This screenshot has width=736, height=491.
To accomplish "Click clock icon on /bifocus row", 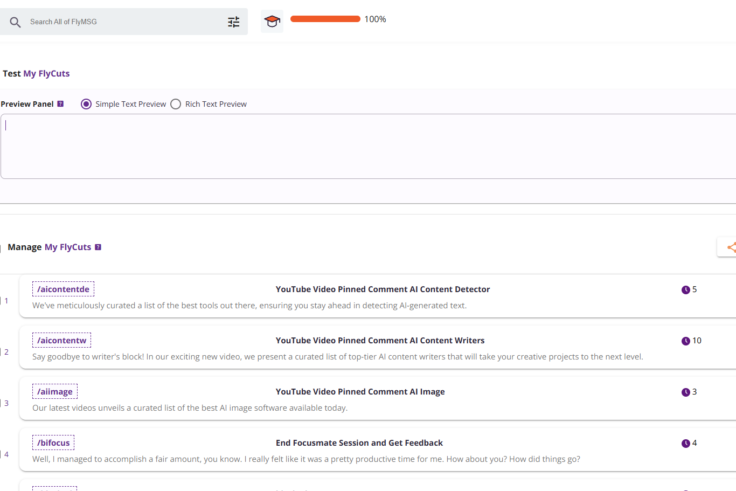I will coord(685,443).
